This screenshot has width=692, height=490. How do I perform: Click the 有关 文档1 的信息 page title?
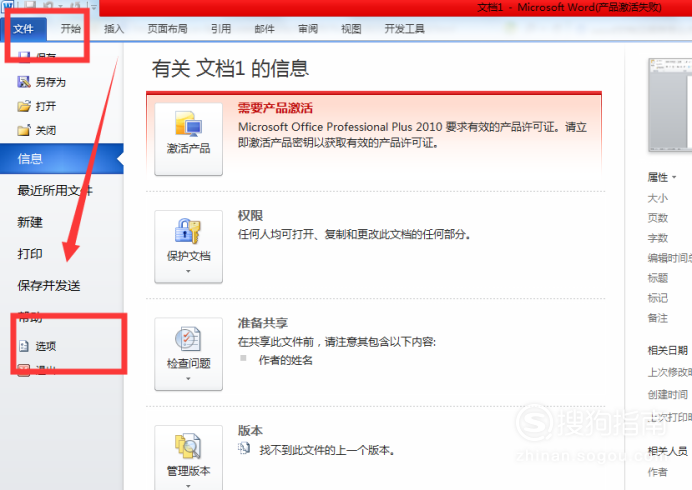tap(230, 68)
